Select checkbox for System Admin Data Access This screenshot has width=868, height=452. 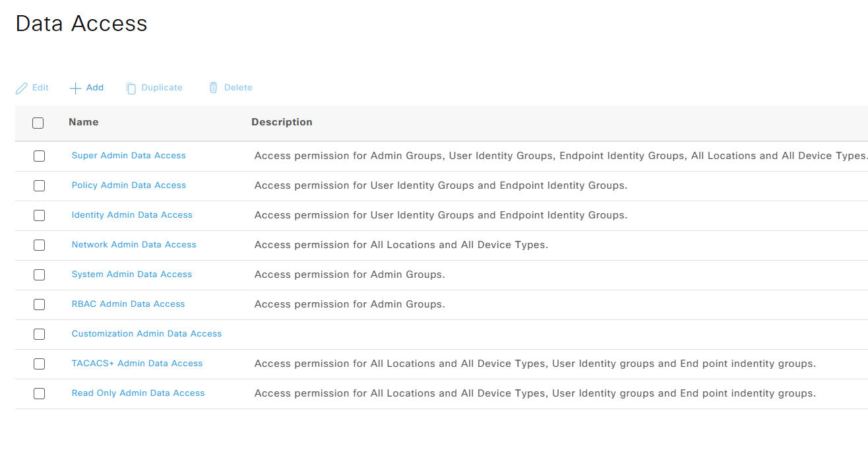pos(39,274)
